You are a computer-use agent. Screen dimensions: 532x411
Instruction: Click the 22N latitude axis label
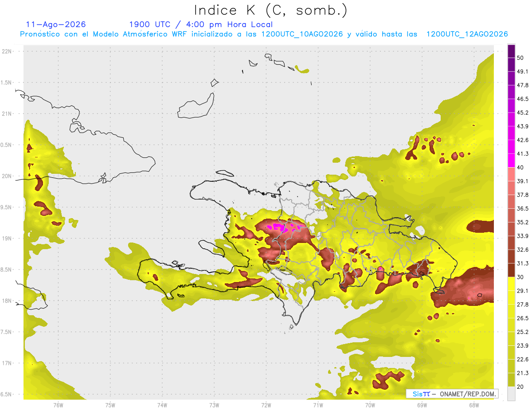[7, 51]
